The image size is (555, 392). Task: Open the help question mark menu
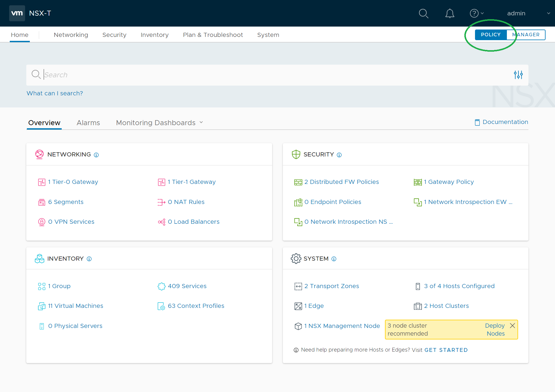pos(476,13)
